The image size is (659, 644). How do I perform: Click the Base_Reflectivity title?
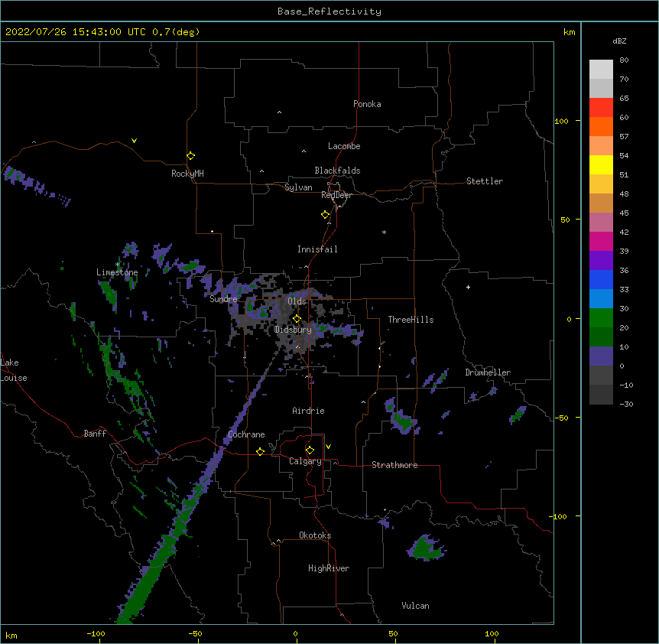coord(329,11)
